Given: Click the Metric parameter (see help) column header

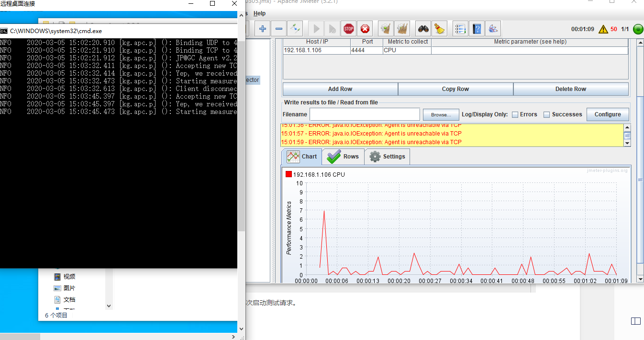Looking at the screenshot, I should pos(530,42).
